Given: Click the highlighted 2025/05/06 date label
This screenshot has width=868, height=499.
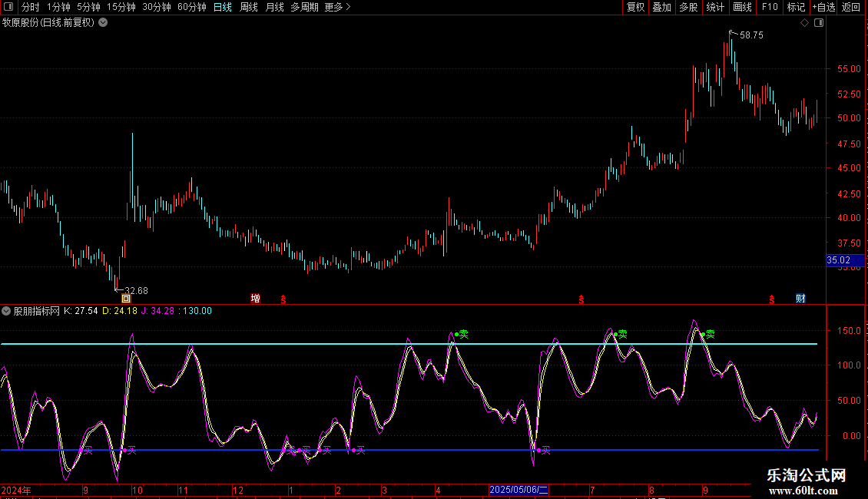Looking at the screenshot, I should coord(519,489).
